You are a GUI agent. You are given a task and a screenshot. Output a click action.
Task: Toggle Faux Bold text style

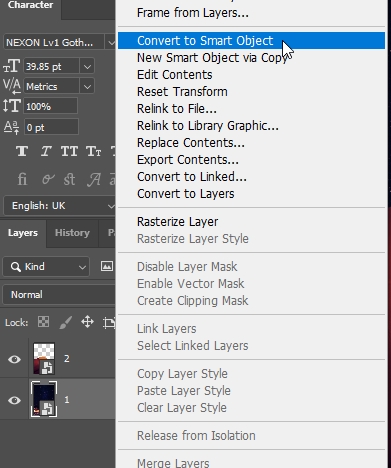(22, 151)
